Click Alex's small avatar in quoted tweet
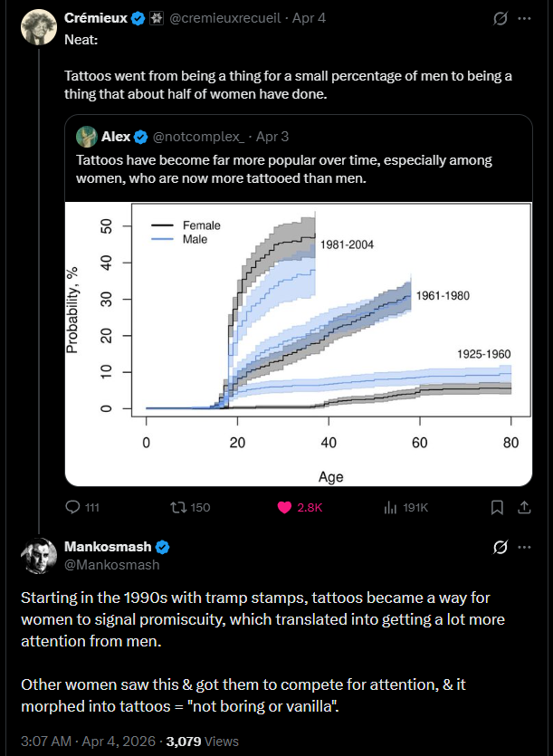The height and width of the screenshot is (756, 553). [87, 137]
